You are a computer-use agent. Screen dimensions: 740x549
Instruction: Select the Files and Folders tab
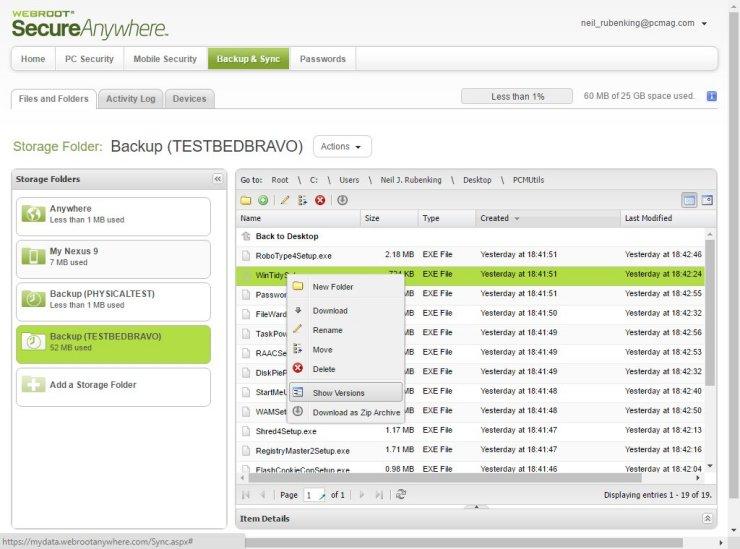pos(54,99)
